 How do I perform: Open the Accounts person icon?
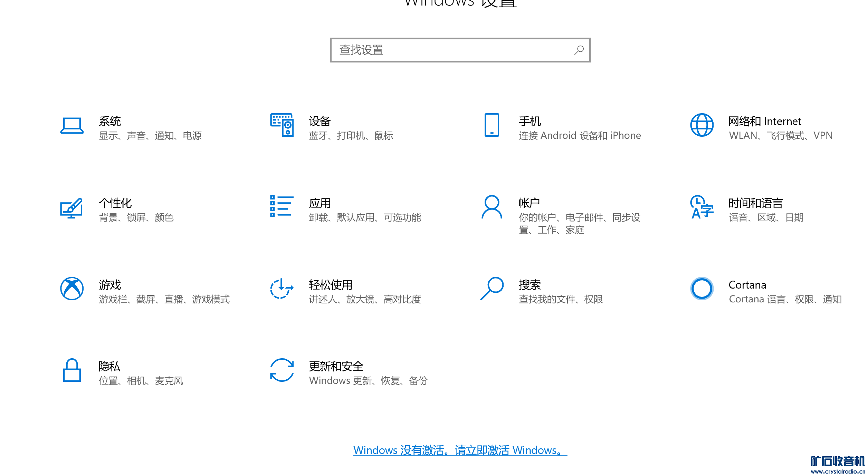point(492,207)
